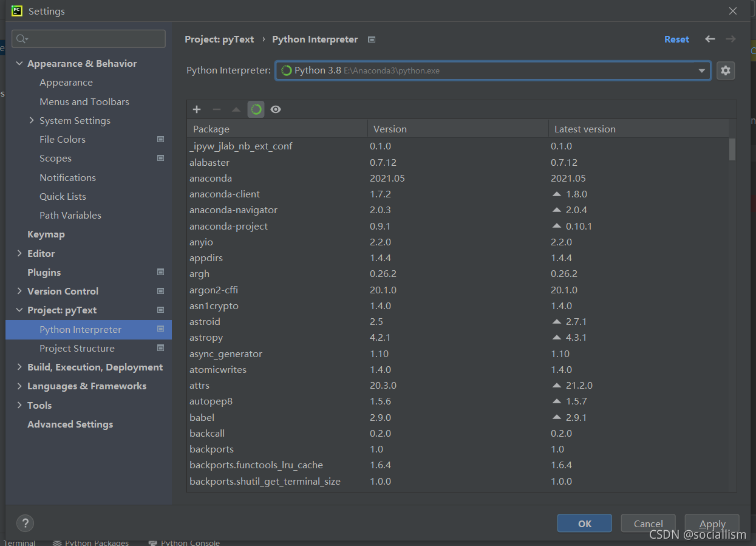Click project-level icon beside Scopes
756x546 pixels.
[160, 158]
